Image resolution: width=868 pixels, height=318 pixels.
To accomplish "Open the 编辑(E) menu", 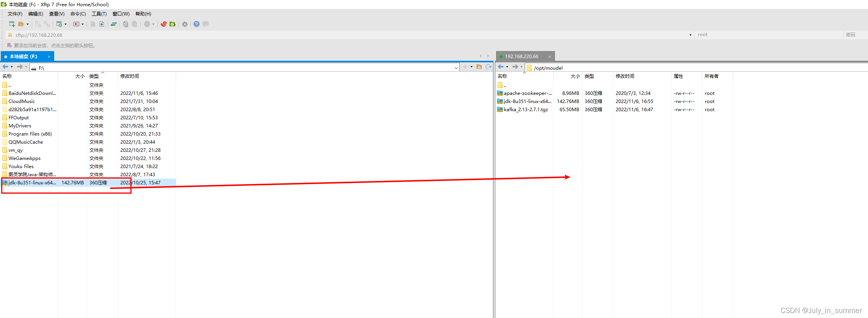I will click(36, 14).
